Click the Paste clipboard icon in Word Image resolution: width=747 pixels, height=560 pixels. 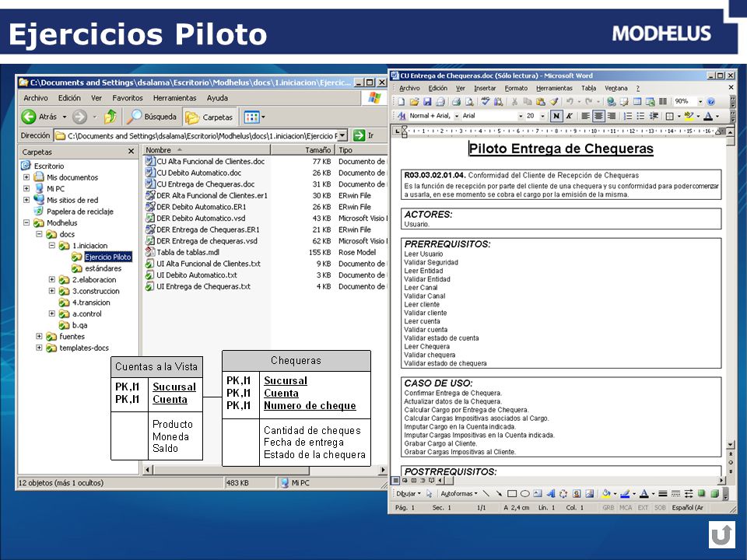[540, 101]
